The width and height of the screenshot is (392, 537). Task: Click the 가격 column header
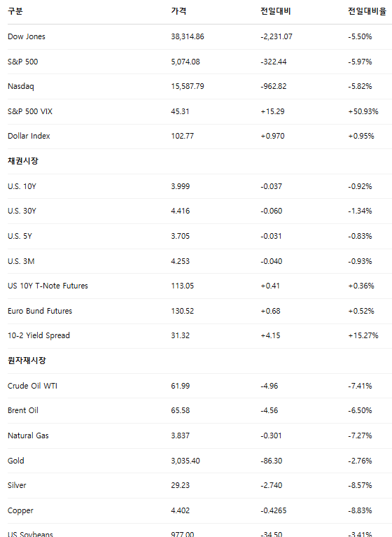[x=178, y=11]
